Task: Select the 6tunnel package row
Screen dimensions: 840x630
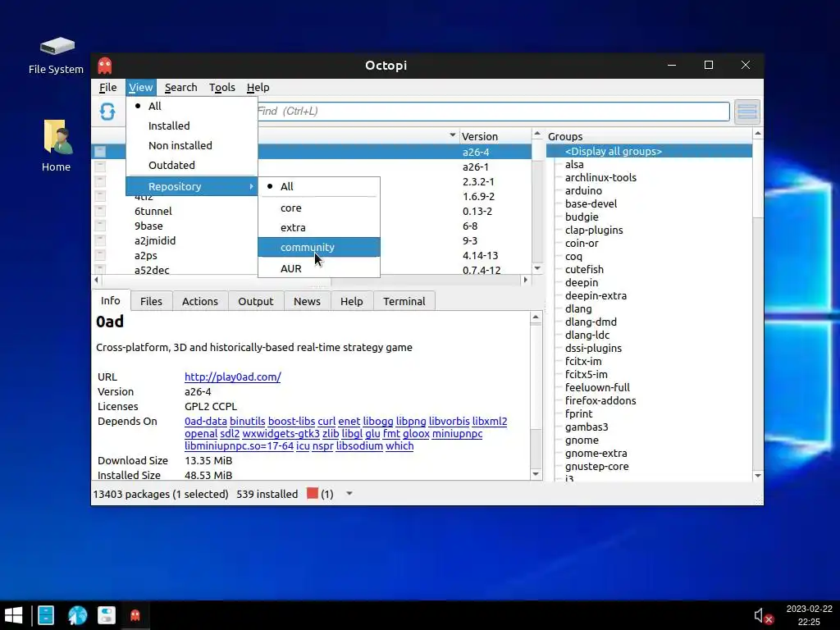Action: click(x=312, y=211)
